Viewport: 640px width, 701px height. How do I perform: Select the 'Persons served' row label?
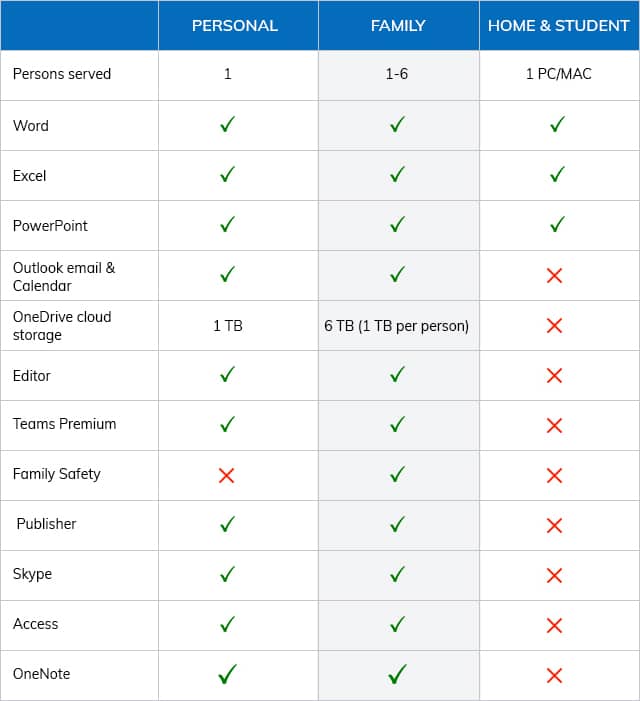click(x=62, y=74)
